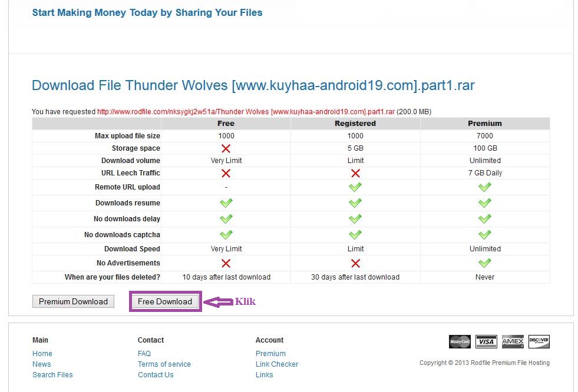
Task: Click green check for Premium No downloads delay
Action: point(485,218)
